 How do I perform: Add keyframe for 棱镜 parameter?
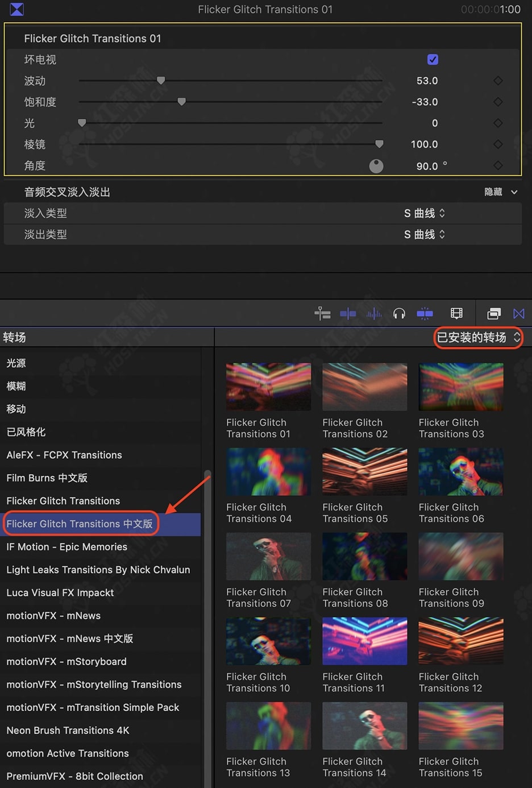click(x=498, y=144)
